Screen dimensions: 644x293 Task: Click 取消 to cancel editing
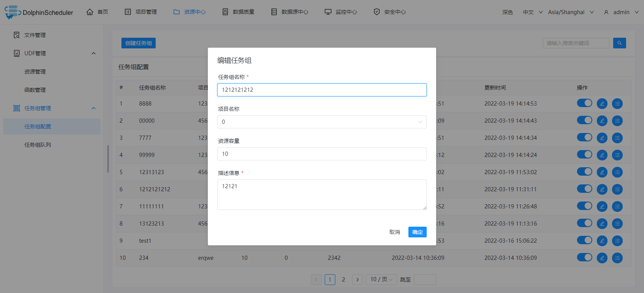click(394, 232)
